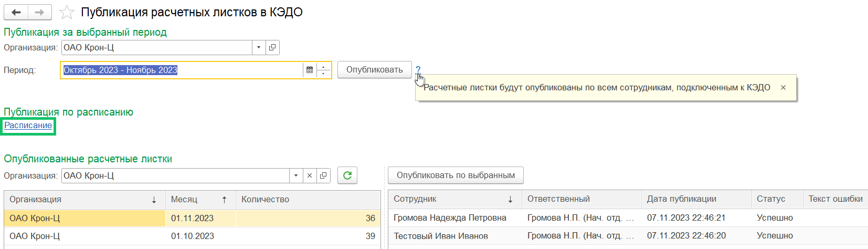Select the ОАО Крон-Ц row for 01.10.2023
Screen dimensions: 868x249
(192, 236)
